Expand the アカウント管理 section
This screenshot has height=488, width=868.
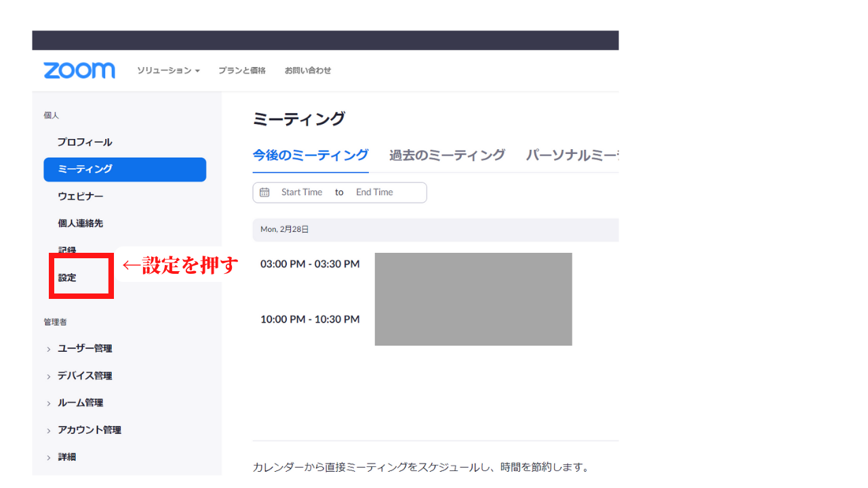tap(90, 430)
